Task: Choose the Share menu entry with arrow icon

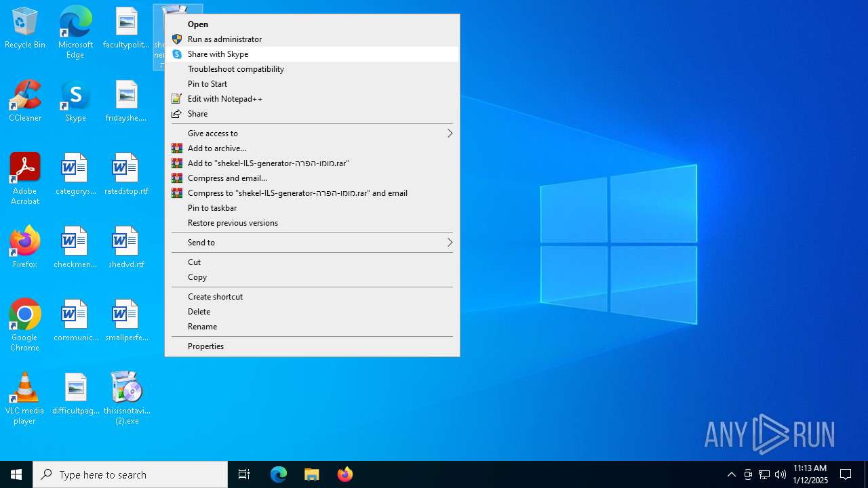Action: (312, 114)
